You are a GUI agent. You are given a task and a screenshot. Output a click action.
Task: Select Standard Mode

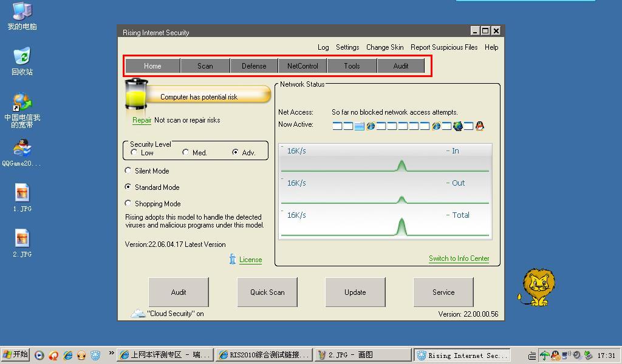tap(128, 187)
